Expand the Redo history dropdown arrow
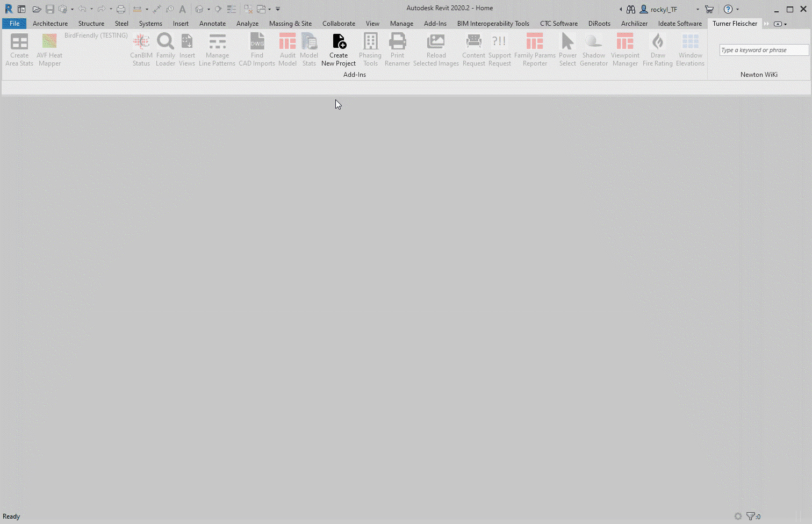This screenshot has width=812, height=524. pos(111,9)
